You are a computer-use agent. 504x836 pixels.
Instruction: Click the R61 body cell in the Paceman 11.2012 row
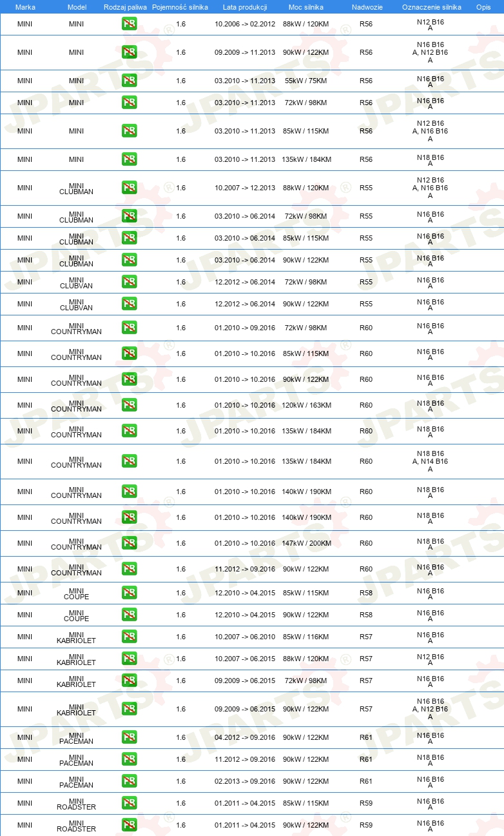point(366,759)
